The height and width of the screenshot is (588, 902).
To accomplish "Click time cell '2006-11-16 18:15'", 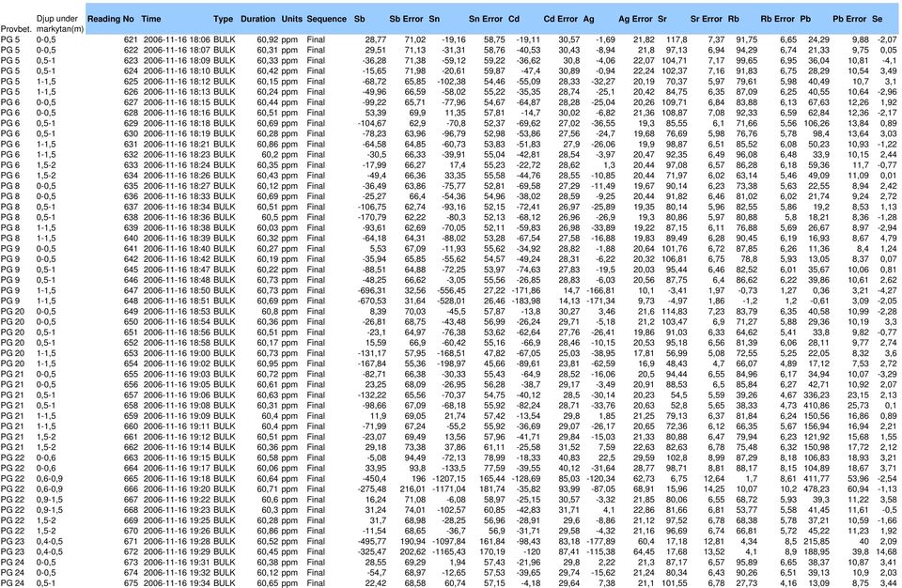I will (x=177, y=102).
